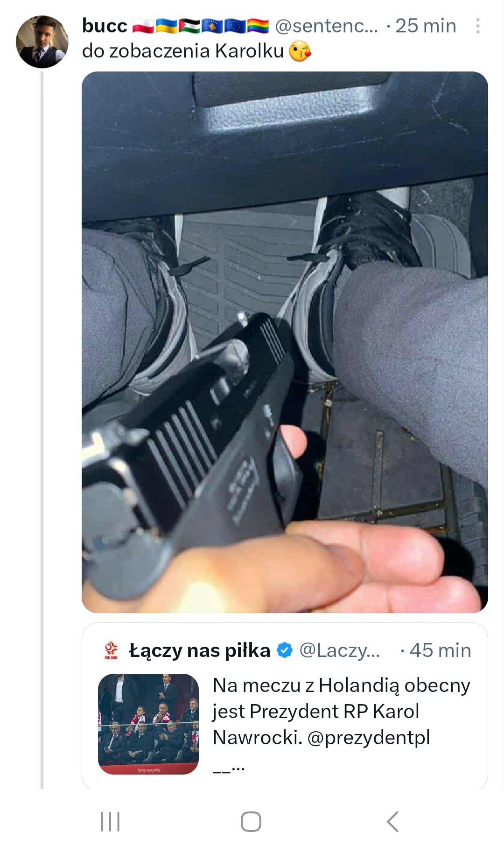Open bucc's profile avatar photo
Screen dimensions: 504x852
click(x=42, y=42)
